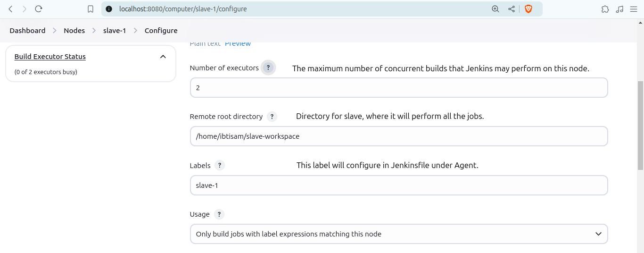Click the browser reload icon
This screenshot has width=644, height=253.
pyautogui.click(x=39, y=9)
